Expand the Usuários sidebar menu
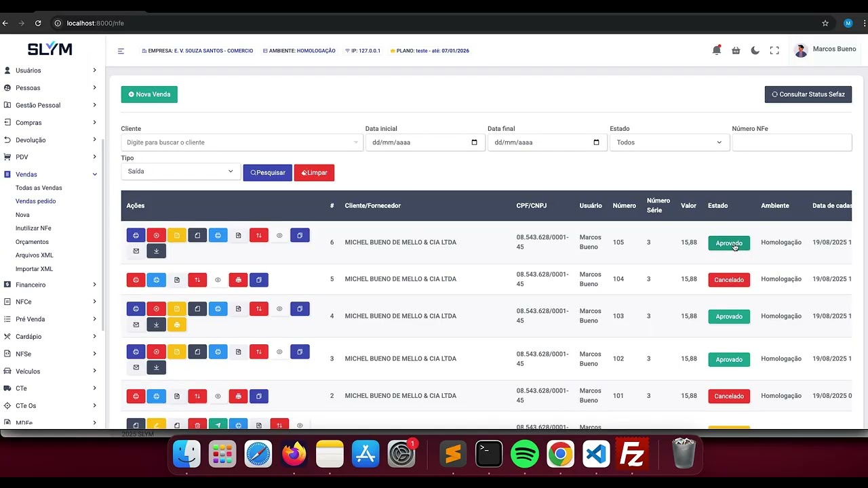868x488 pixels. pyautogui.click(x=51, y=70)
